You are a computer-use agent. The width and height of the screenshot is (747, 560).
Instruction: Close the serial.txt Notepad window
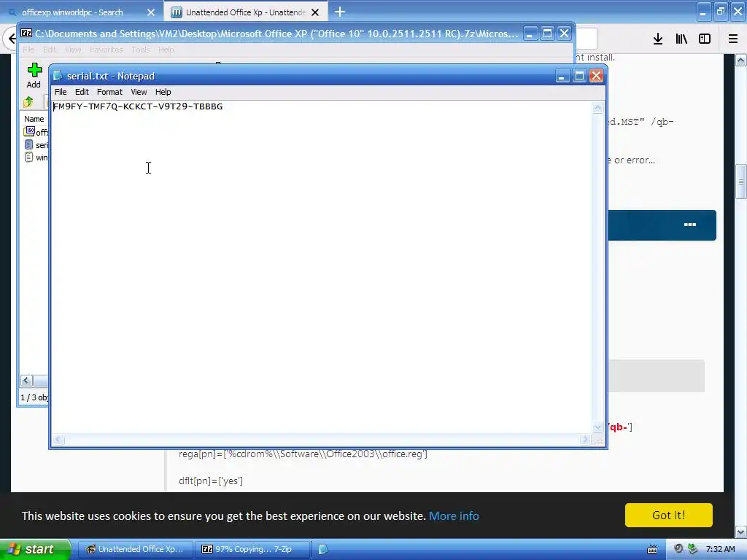[597, 76]
